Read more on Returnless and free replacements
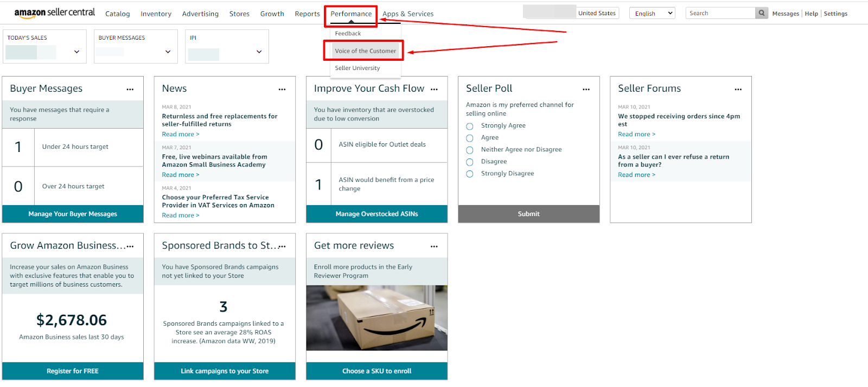 [x=181, y=134]
